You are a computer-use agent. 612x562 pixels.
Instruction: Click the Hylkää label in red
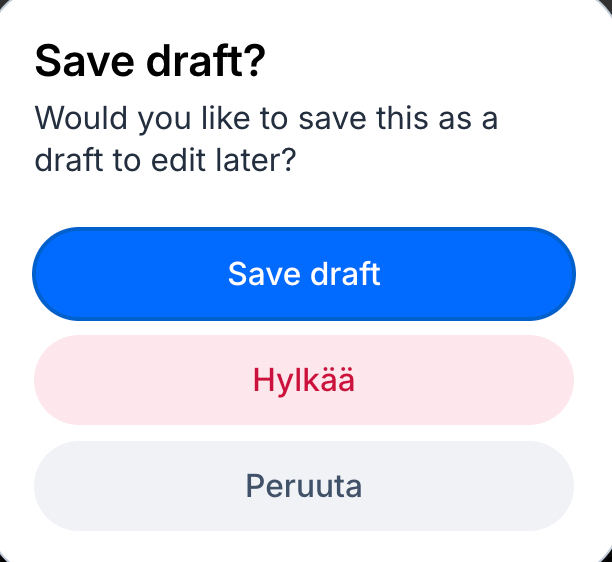(304, 380)
